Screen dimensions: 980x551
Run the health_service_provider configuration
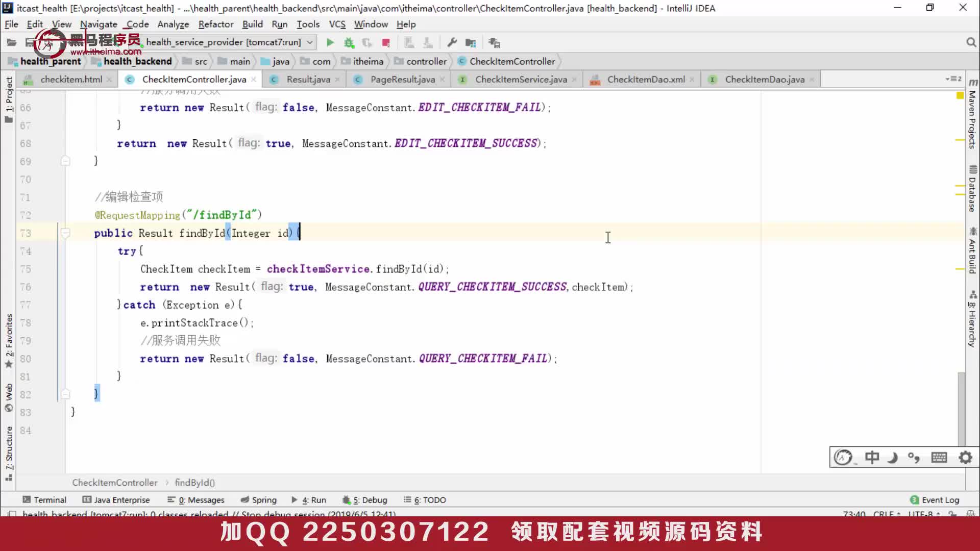pos(330,42)
